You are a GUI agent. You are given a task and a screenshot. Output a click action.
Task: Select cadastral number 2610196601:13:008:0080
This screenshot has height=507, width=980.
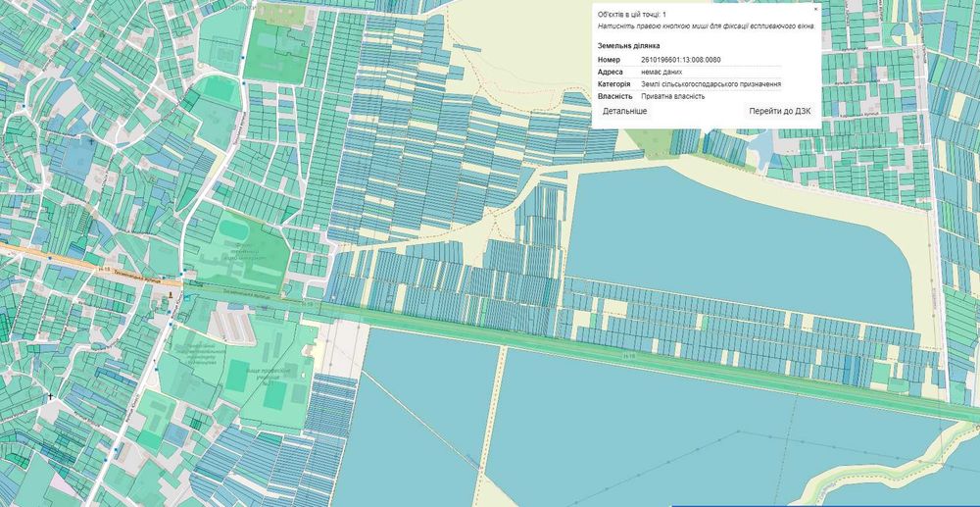[681, 60]
